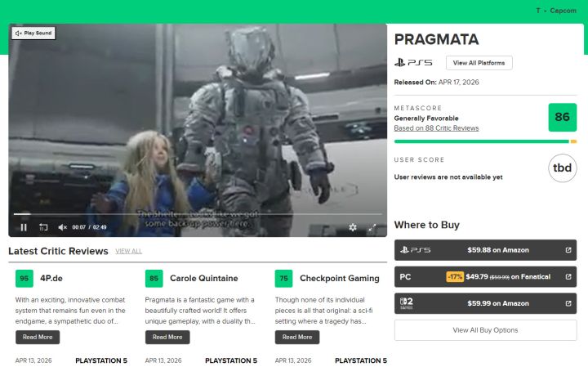
Task: Click the Capcom publisher link
Action: (x=563, y=11)
